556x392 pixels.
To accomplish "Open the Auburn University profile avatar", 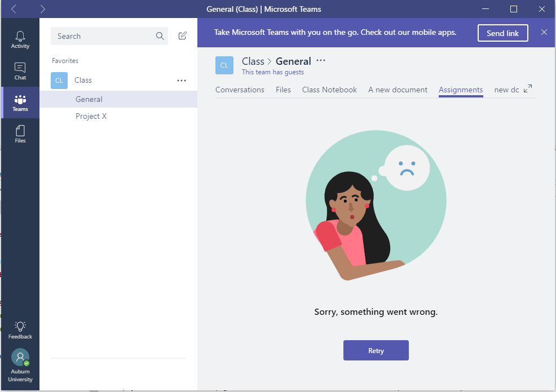I will 20,357.
